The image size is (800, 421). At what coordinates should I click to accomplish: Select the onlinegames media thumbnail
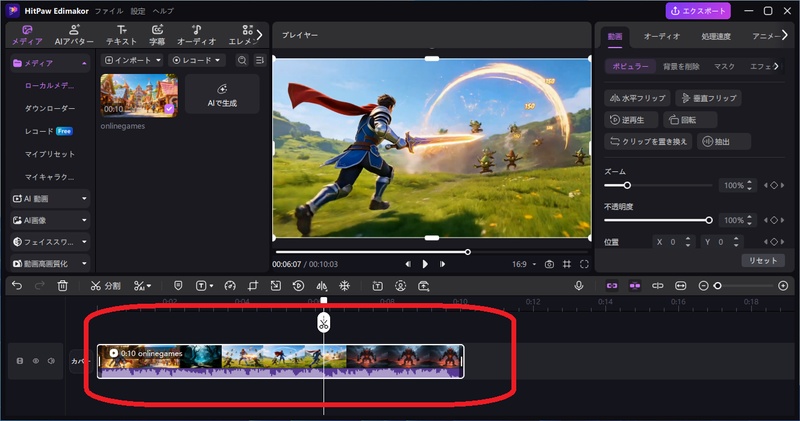139,95
